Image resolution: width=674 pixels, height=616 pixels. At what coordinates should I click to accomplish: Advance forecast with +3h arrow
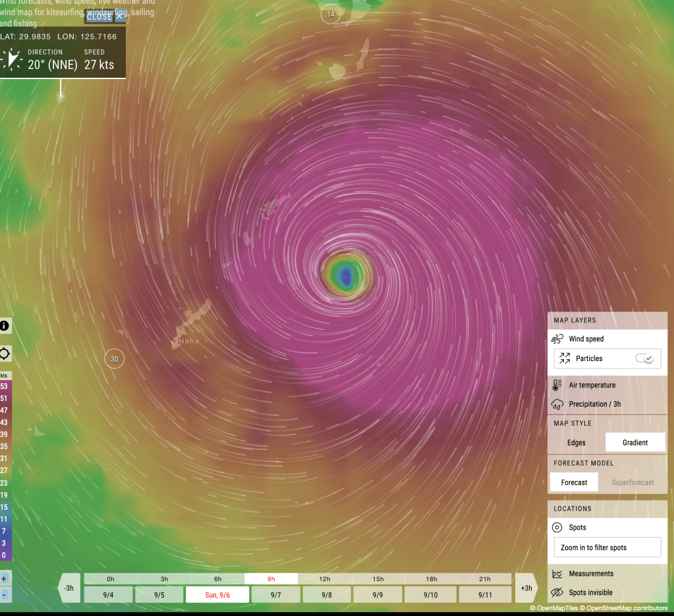526,588
